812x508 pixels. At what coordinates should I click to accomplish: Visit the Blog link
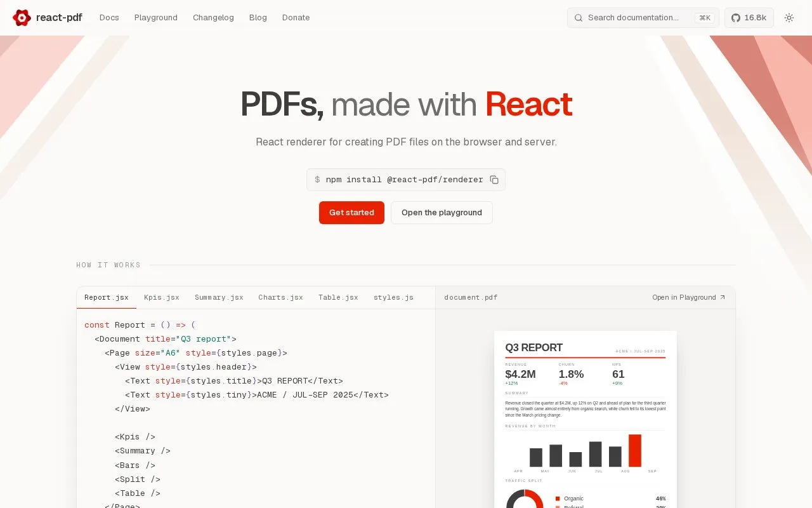(x=258, y=18)
